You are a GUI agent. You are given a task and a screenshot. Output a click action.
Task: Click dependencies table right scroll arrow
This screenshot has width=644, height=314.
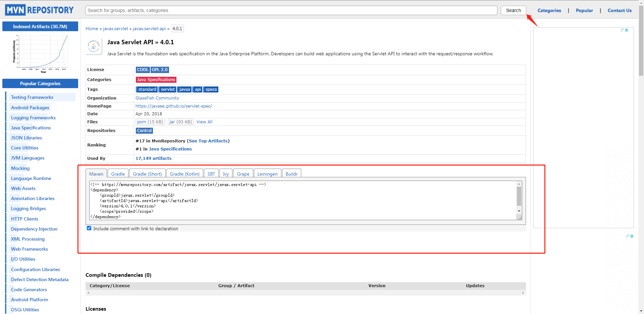point(523,293)
